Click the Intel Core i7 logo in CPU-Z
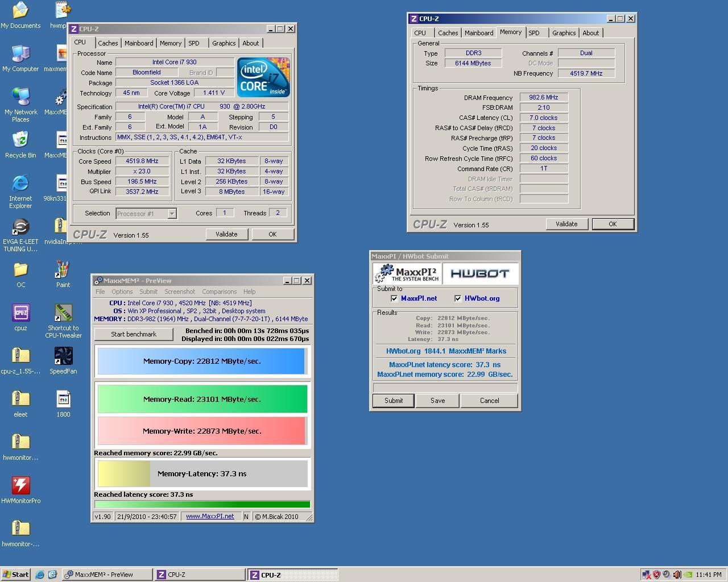Screen dimensions: 728x582 (x=263, y=77)
